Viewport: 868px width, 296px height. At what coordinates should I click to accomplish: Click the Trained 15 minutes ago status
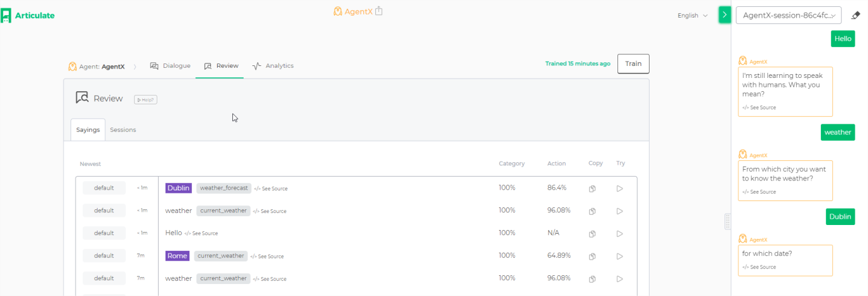(x=578, y=64)
